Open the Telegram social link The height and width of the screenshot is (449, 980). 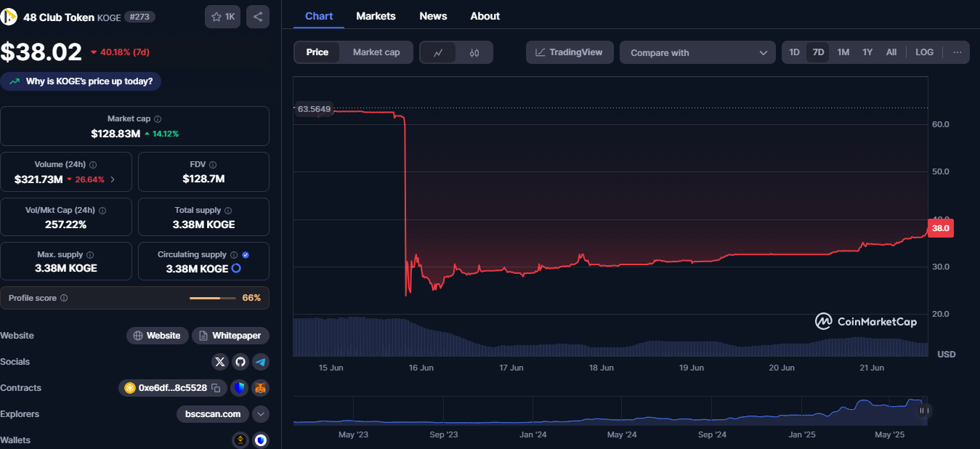click(x=261, y=362)
